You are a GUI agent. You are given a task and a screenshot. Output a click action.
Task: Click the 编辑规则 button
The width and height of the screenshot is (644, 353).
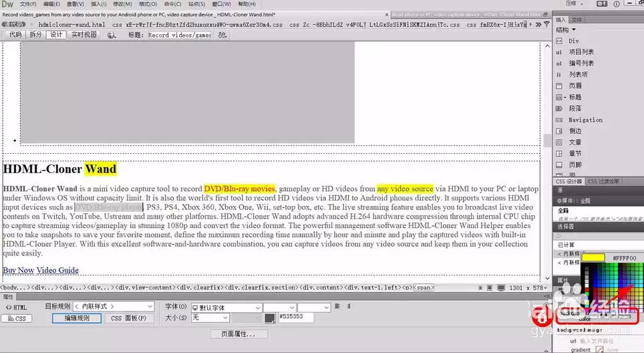click(76, 318)
